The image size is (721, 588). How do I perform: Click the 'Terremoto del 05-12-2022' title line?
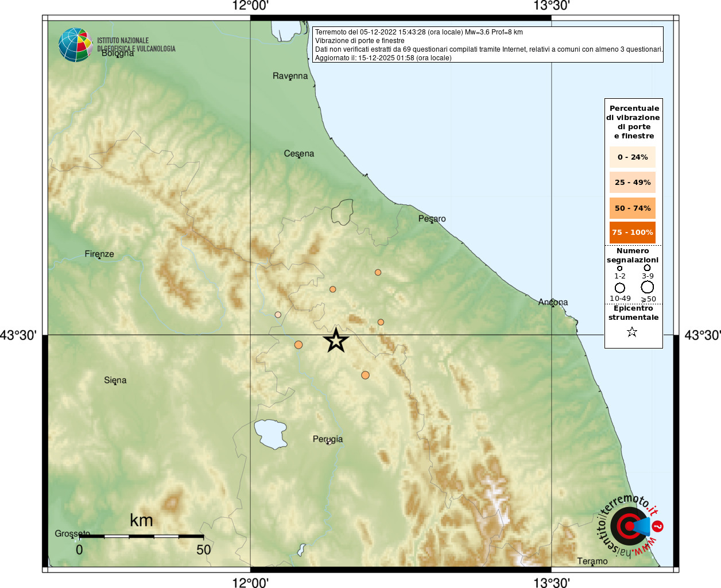tap(419, 32)
